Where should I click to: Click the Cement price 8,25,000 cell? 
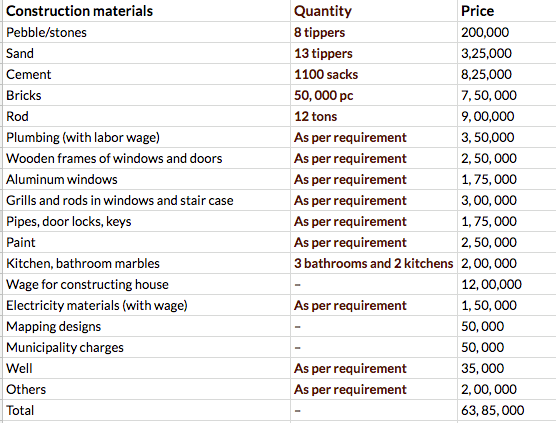pyautogui.click(x=507, y=74)
